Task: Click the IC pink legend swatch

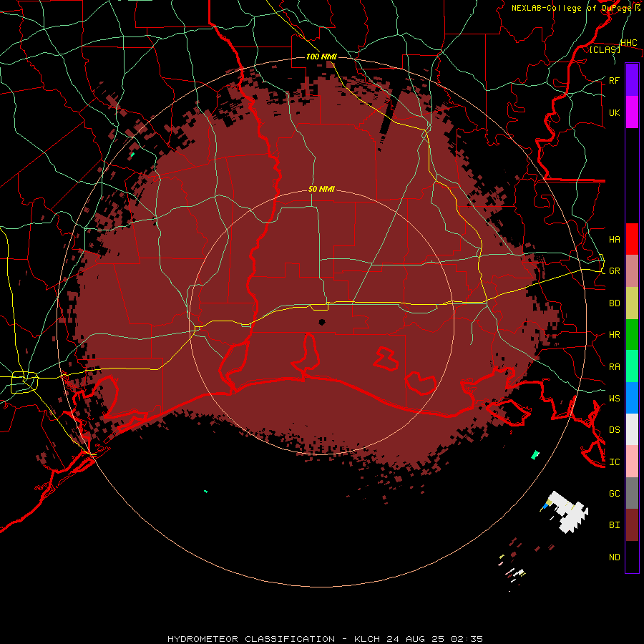Action: 632,462
